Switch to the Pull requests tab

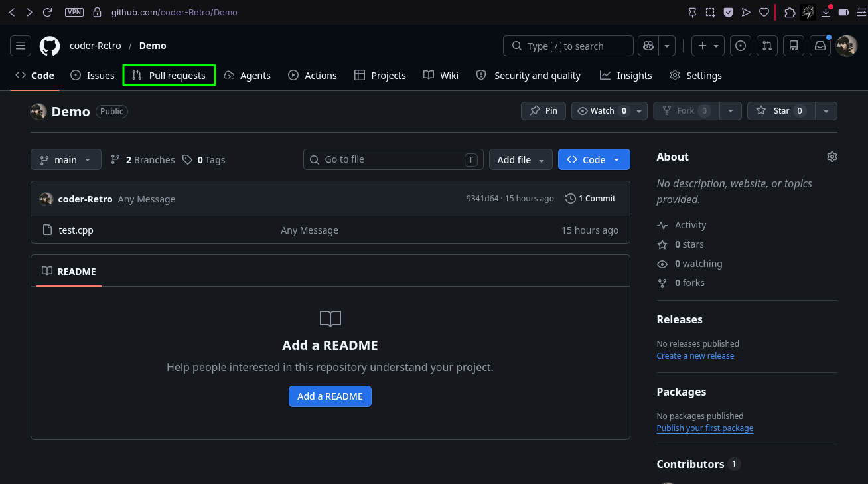coord(169,75)
